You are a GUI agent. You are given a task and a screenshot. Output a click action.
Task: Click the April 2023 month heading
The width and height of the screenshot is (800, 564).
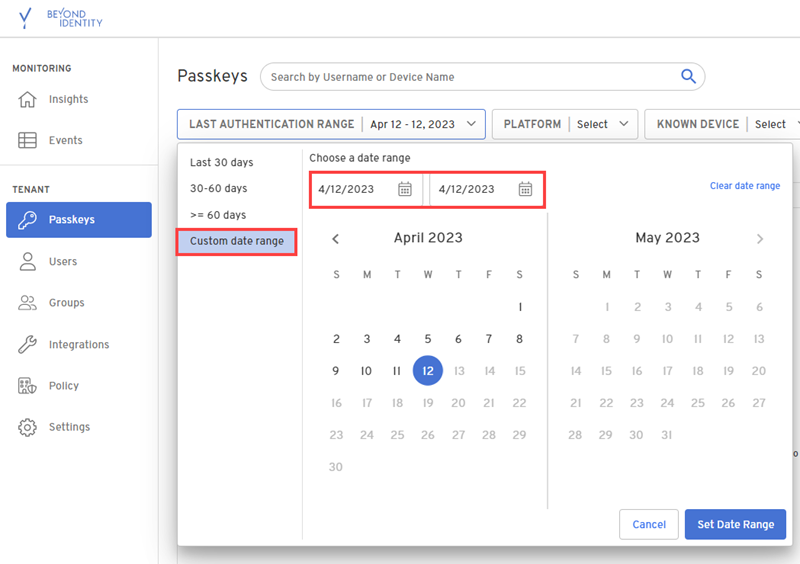coord(428,238)
